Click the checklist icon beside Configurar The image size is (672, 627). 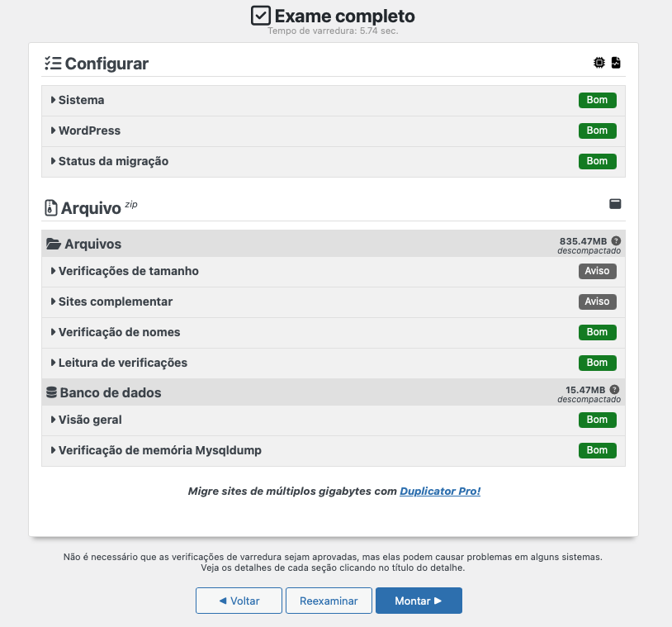point(53,61)
